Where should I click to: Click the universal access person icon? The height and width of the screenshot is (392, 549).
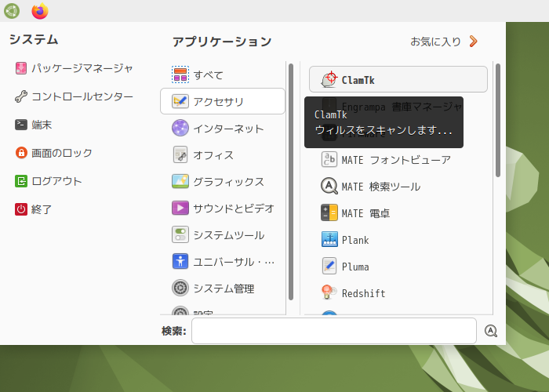pos(180,261)
